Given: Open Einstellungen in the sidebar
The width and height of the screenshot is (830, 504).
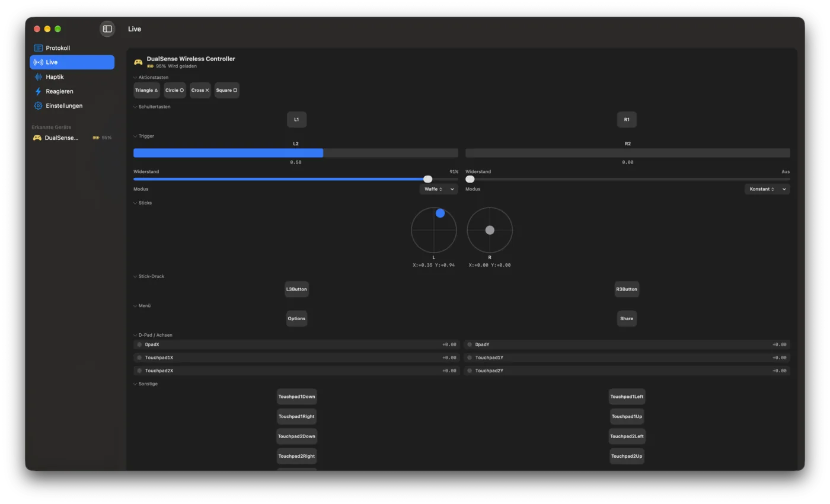Looking at the screenshot, I should [72, 106].
